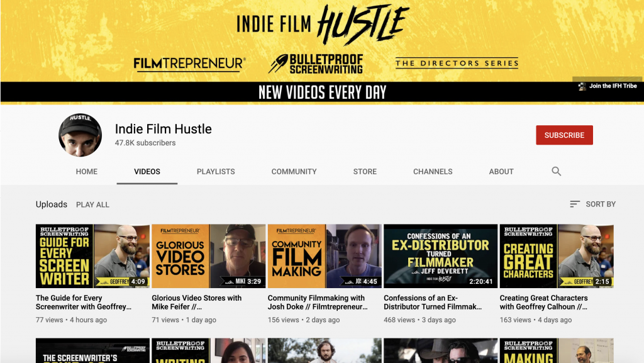
Task: Click the 4:09 duration badge
Action: tap(138, 281)
